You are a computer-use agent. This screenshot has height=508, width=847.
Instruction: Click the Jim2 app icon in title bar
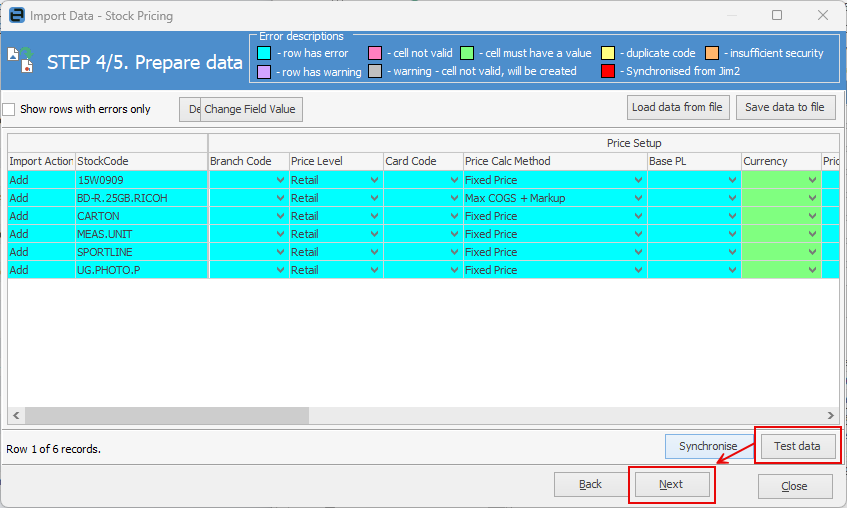click(17, 15)
